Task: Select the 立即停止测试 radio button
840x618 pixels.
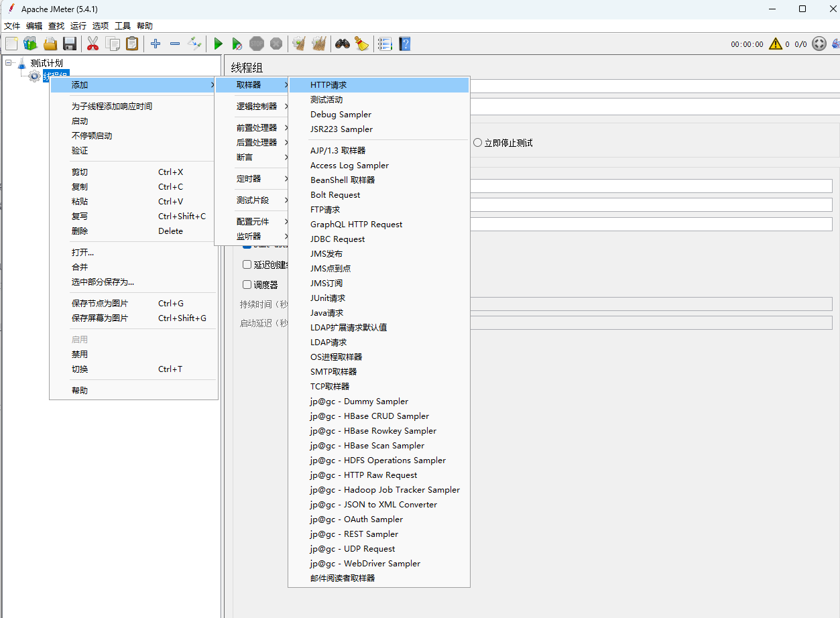Action: (x=477, y=143)
